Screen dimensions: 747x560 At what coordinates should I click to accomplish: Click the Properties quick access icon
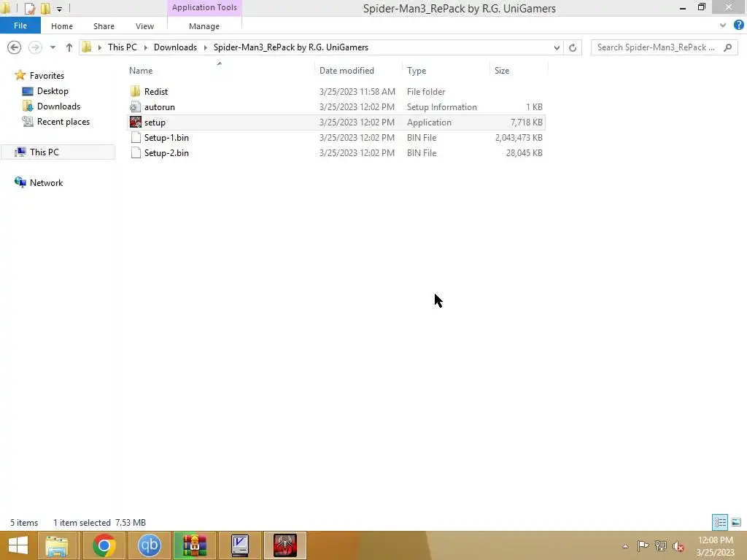point(29,9)
